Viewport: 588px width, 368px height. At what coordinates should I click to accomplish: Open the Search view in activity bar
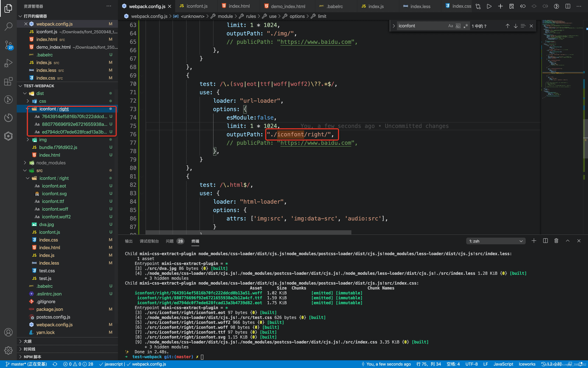(x=8, y=26)
